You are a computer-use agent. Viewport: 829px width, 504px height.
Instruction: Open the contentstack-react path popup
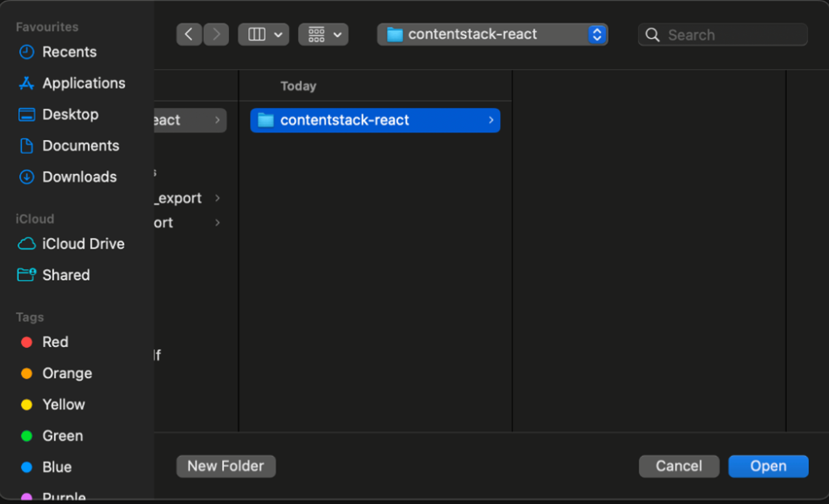pos(493,34)
